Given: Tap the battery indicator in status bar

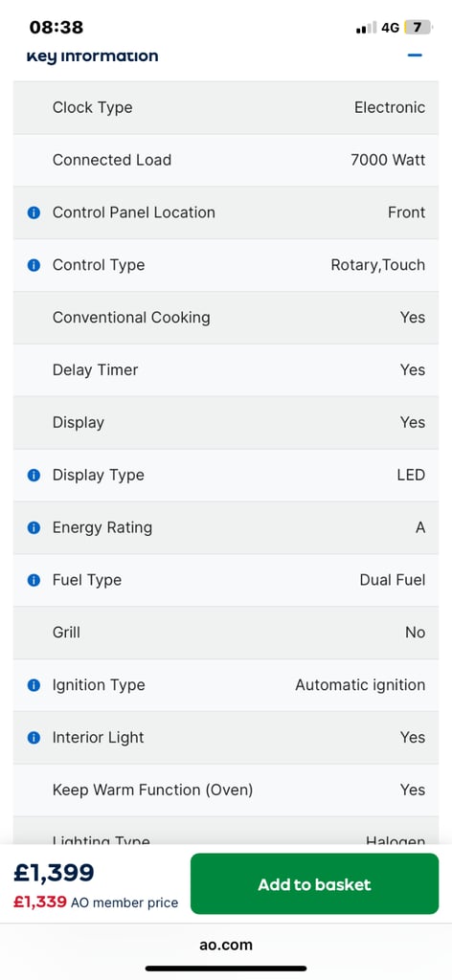Looking at the screenshot, I should (418, 28).
